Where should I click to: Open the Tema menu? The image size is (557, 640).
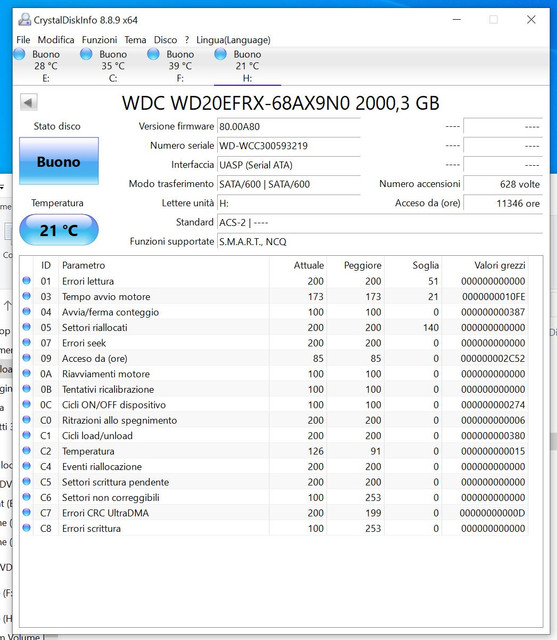point(135,40)
